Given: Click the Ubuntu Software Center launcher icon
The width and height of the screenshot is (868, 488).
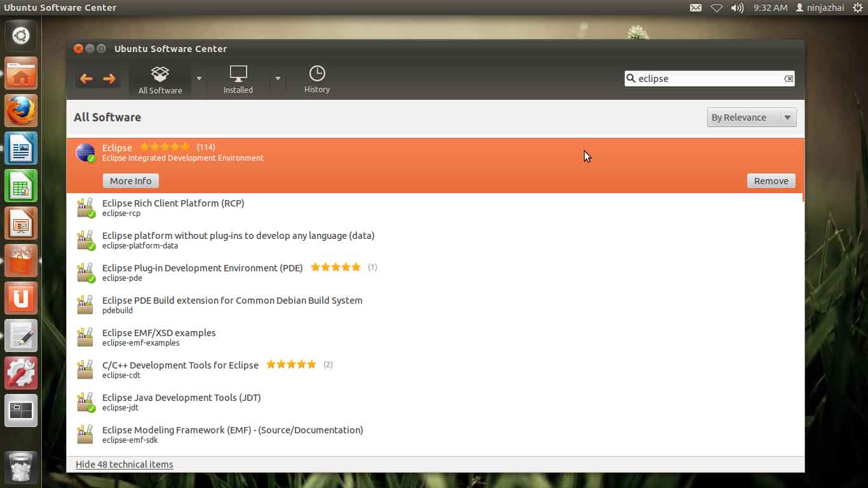Looking at the screenshot, I should tap(21, 261).
